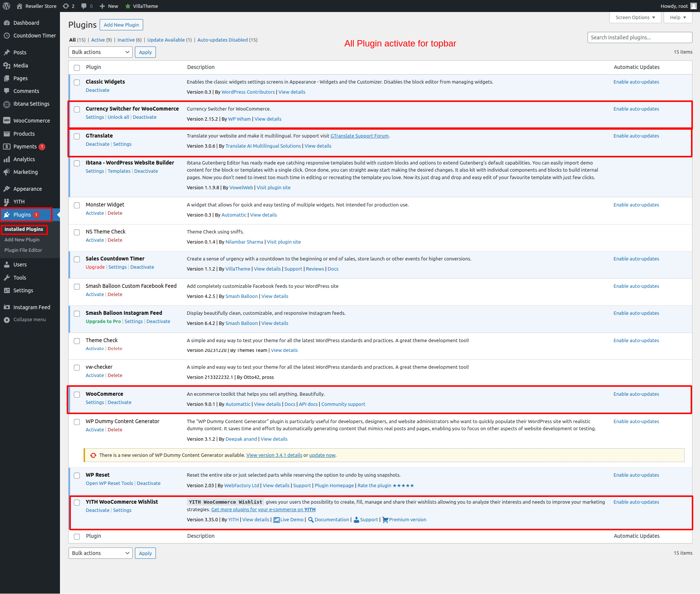Expand the Help tab dropdown
The height and width of the screenshot is (594, 700).
click(x=678, y=18)
